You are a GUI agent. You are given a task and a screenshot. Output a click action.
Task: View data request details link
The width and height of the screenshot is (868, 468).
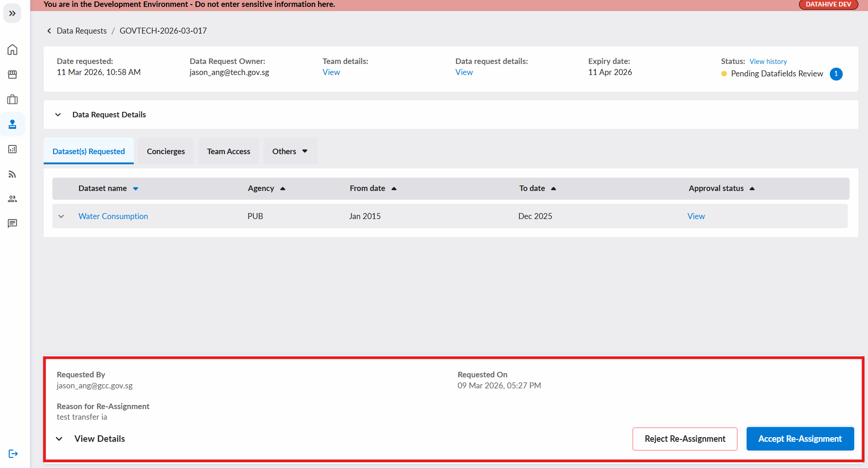(464, 72)
